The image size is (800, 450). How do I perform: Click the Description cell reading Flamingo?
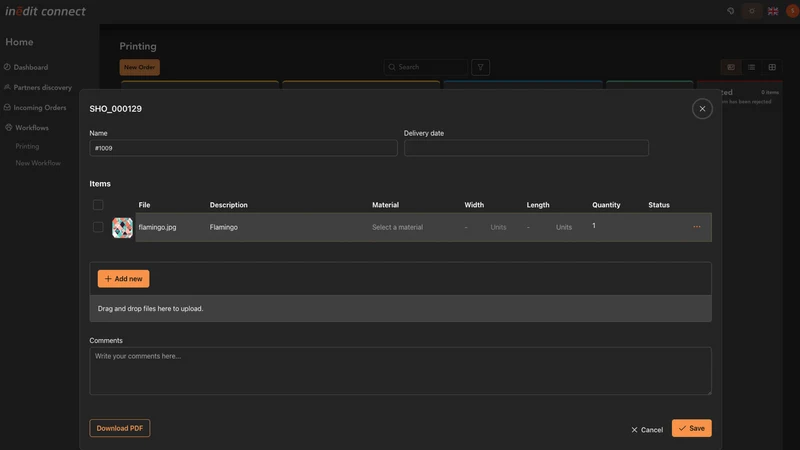[223, 227]
